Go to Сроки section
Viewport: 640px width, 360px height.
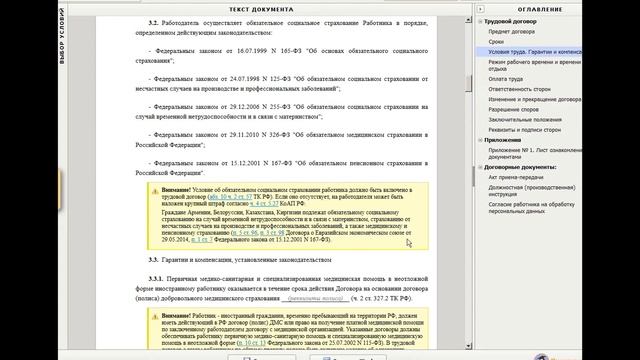496,42
